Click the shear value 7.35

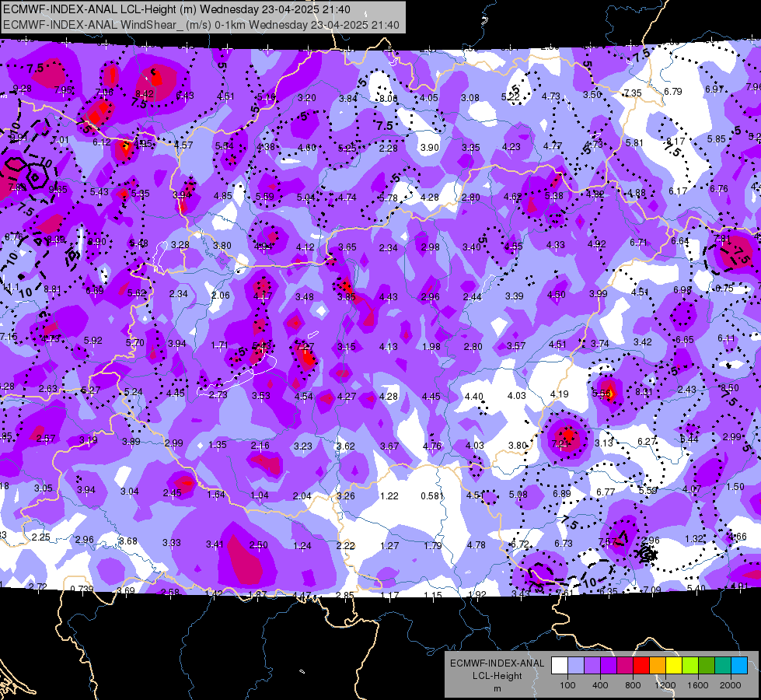pyautogui.click(x=633, y=93)
